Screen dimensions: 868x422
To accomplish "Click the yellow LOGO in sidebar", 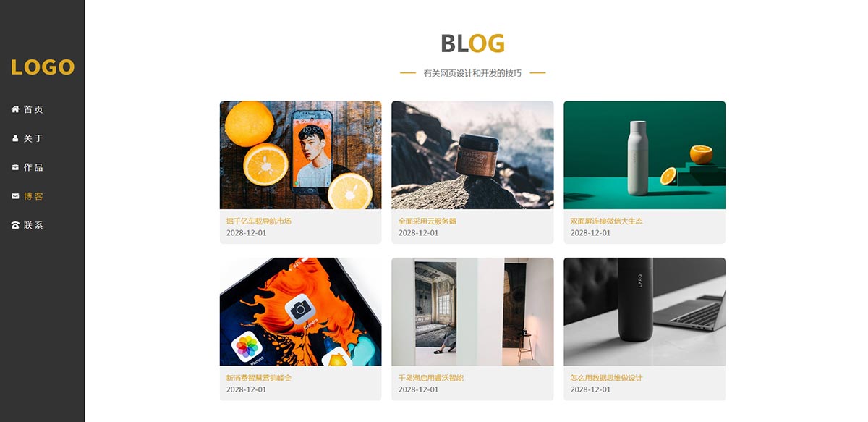I will [x=43, y=67].
